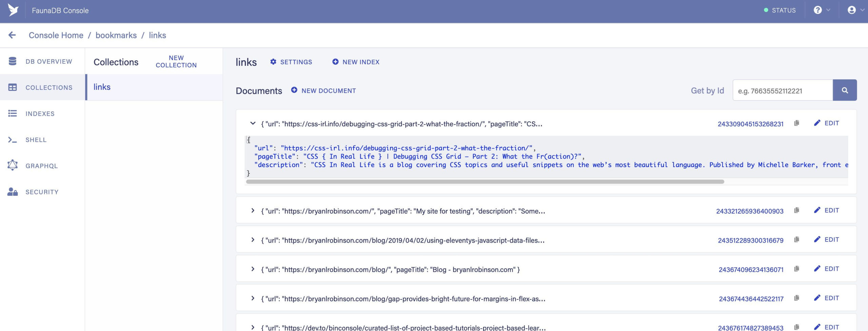Click the back arrow icon
Screen dimensions: 868x331
[x=12, y=35]
